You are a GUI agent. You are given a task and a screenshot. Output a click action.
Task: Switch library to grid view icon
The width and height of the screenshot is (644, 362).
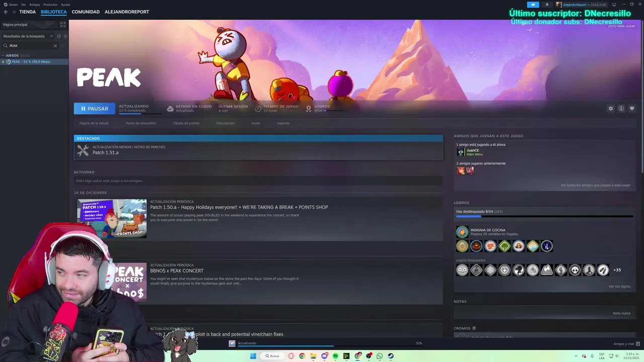pos(63,24)
